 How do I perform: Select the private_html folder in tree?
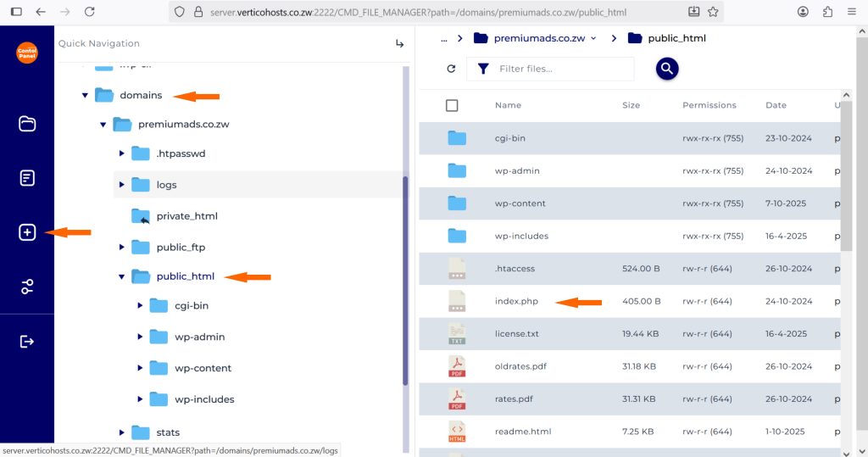coord(186,216)
